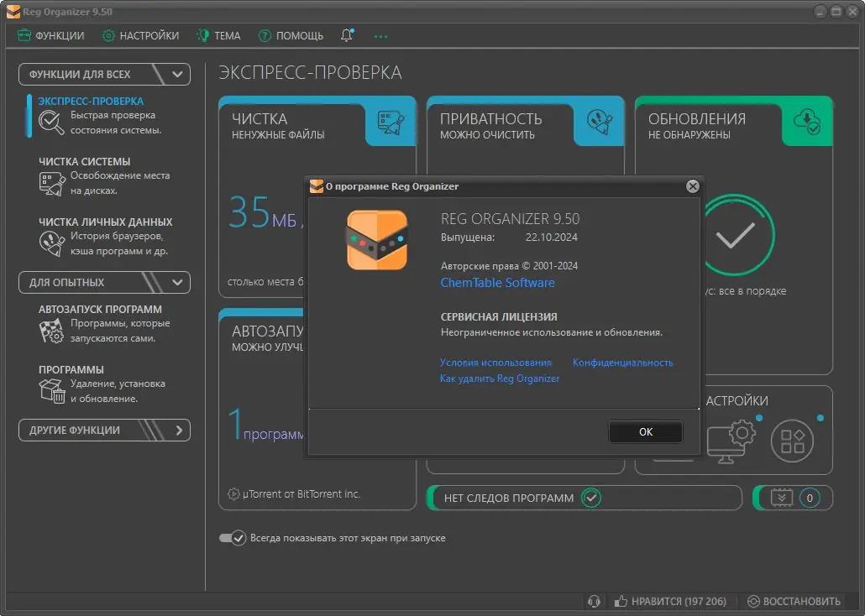Click the Reg Organizer logo in the About dialog
The height and width of the screenshot is (616, 865).
tap(377, 240)
